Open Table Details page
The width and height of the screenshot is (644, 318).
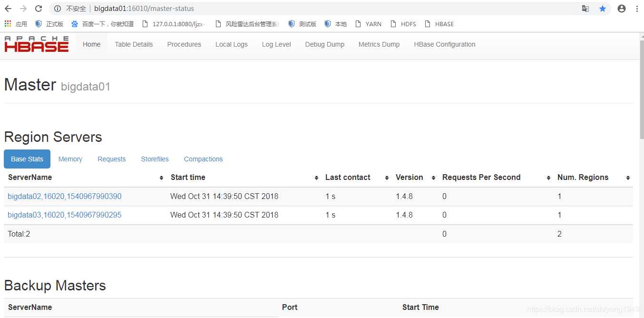click(134, 44)
